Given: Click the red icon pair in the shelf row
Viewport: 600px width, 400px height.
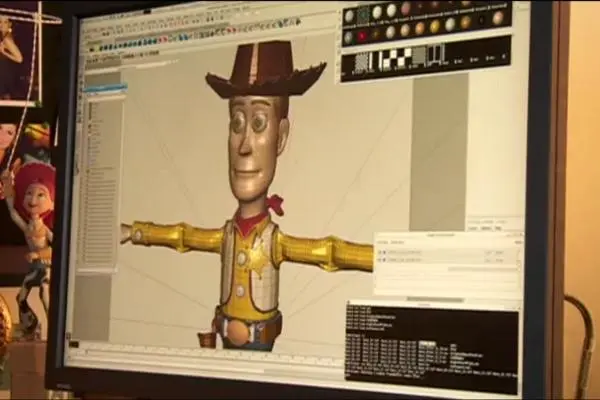Looking at the screenshot, I should coord(163,39).
